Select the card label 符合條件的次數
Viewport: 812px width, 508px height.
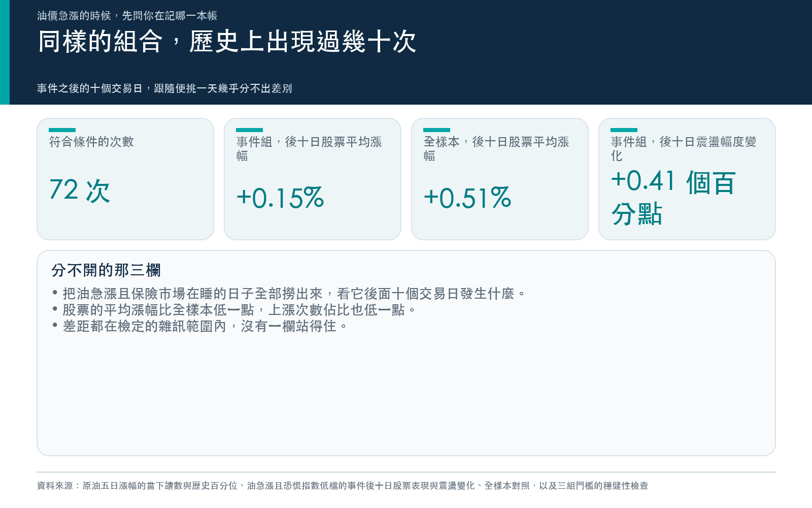91,142
